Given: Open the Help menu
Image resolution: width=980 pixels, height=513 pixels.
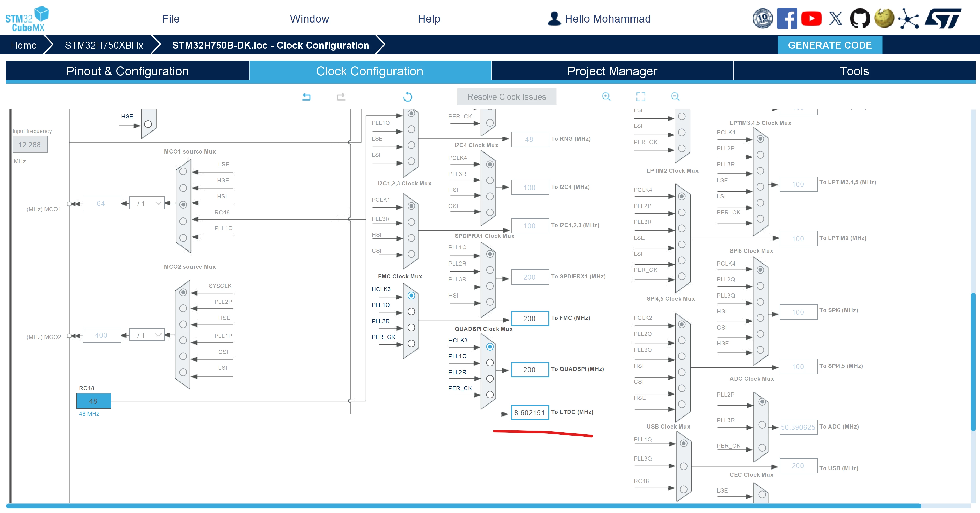Looking at the screenshot, I should [429, 19].
